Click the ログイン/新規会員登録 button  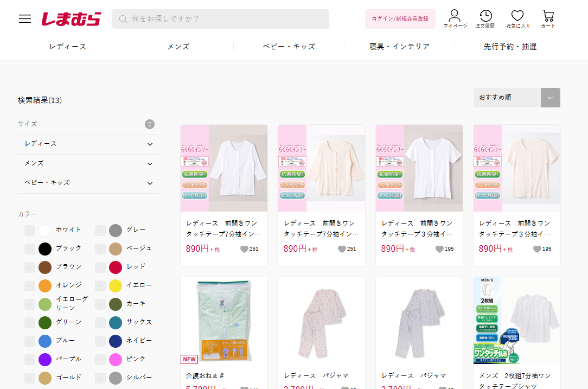point(400,19)
